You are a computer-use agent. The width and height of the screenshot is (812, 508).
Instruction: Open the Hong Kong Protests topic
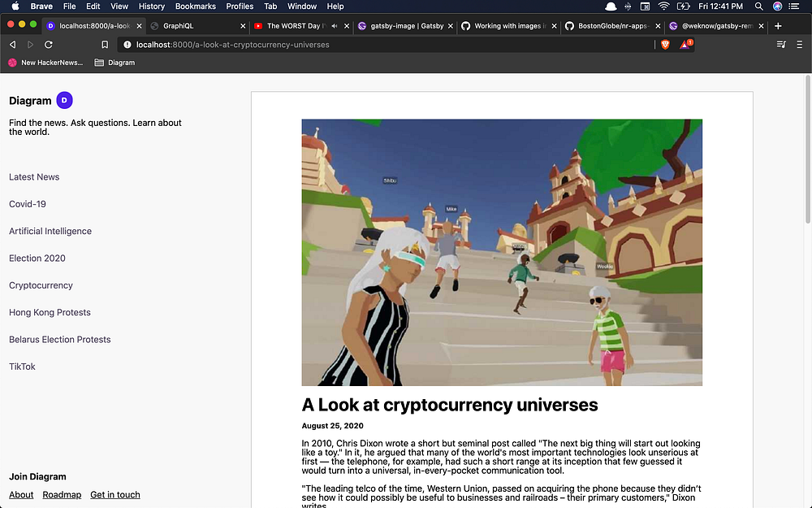point(50,312)
